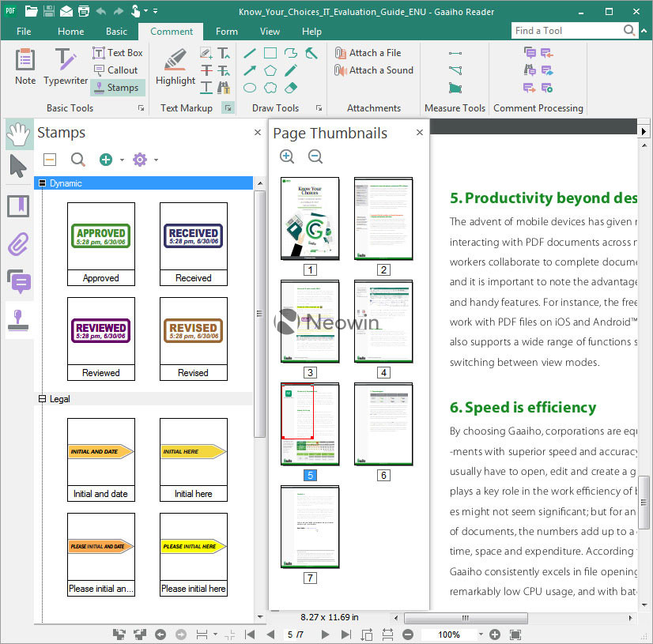Zoom out page thumbnails
653x644 pixels.
[x=315, y=156]
